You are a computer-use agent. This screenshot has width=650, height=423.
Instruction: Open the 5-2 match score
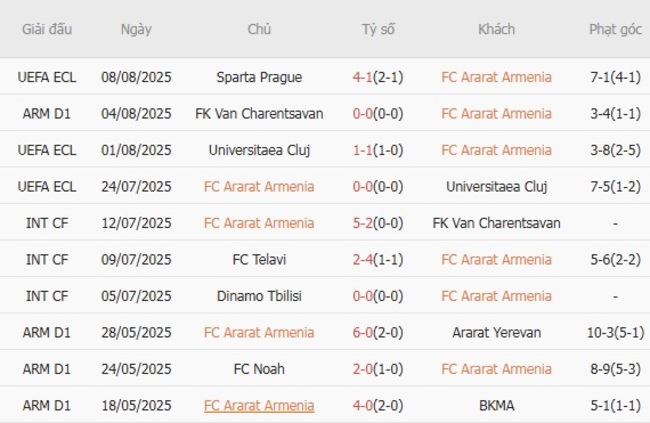tap(366, 223)
